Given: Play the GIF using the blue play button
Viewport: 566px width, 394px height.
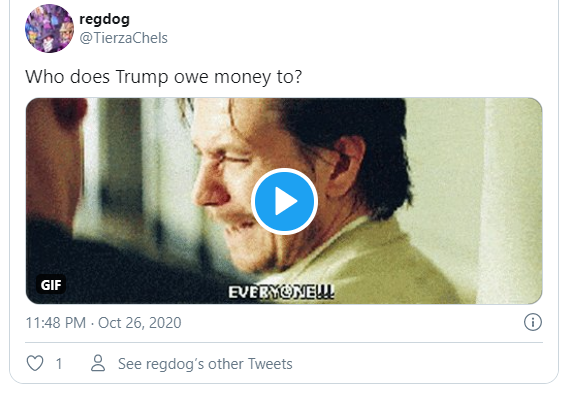Looking at the screenshot, I should 284,201.
